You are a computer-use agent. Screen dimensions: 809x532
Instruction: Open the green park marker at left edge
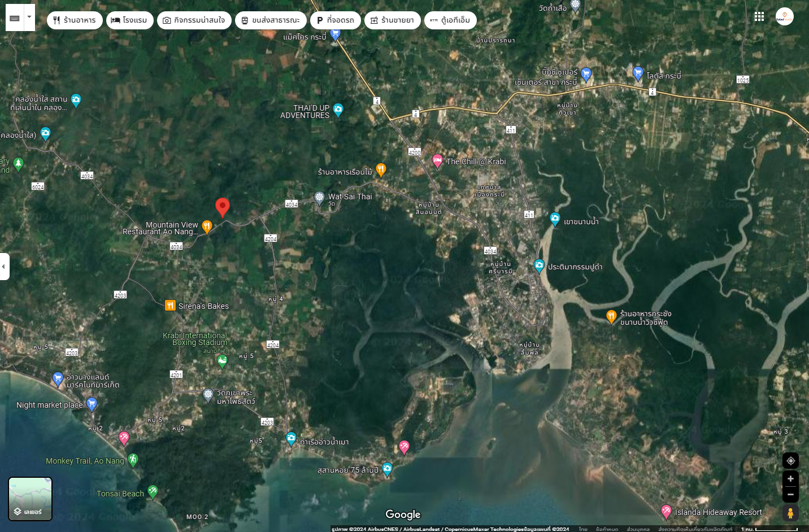coord(18,164)
